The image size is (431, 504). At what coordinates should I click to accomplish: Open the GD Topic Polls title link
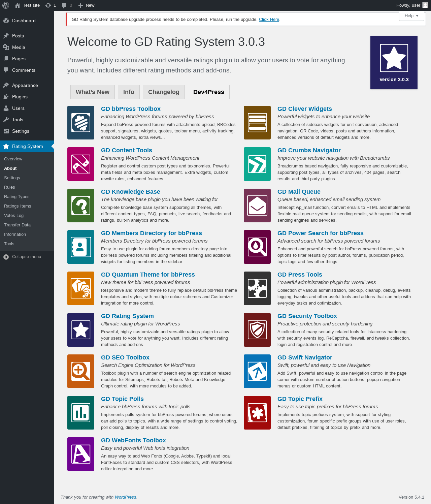(x=122, y=399)
